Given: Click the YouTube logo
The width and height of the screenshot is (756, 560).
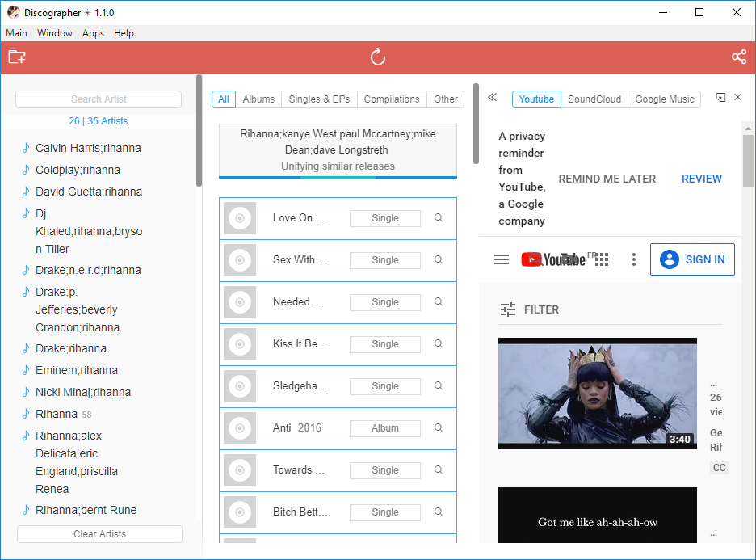Looking at the screenshot, I should coord(553,259).
